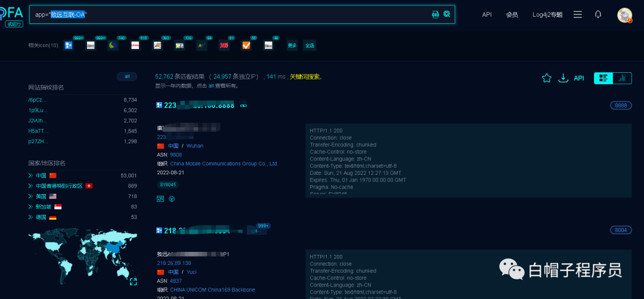Click the 999+ badge on the 218 host
The width and height of the screenshot is (644, 299).
(x=264, y=226)
